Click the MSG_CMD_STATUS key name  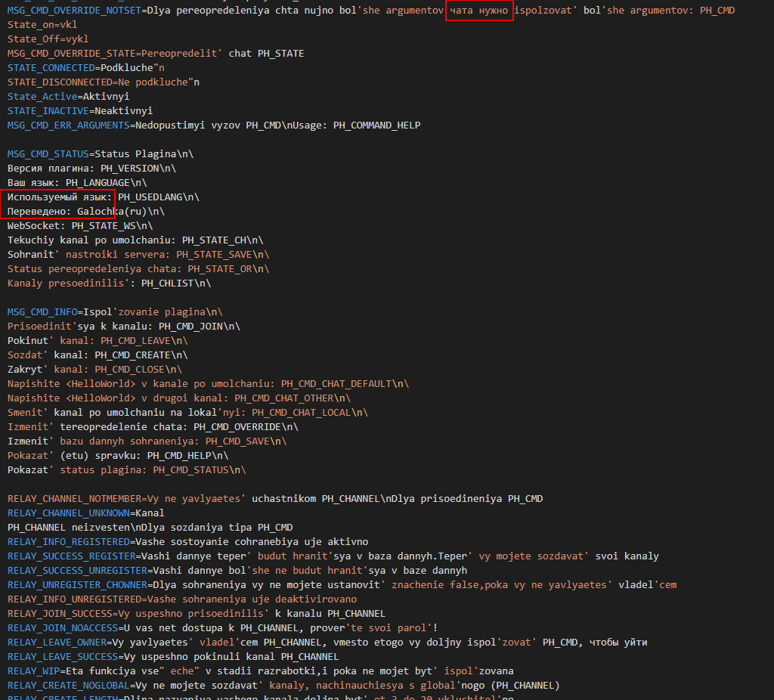[48, 154]
